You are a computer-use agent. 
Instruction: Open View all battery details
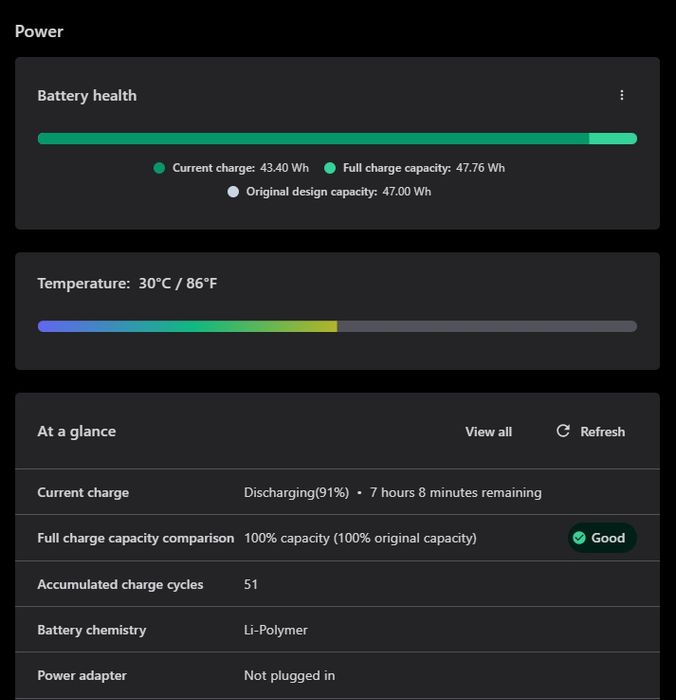(488, 432)
